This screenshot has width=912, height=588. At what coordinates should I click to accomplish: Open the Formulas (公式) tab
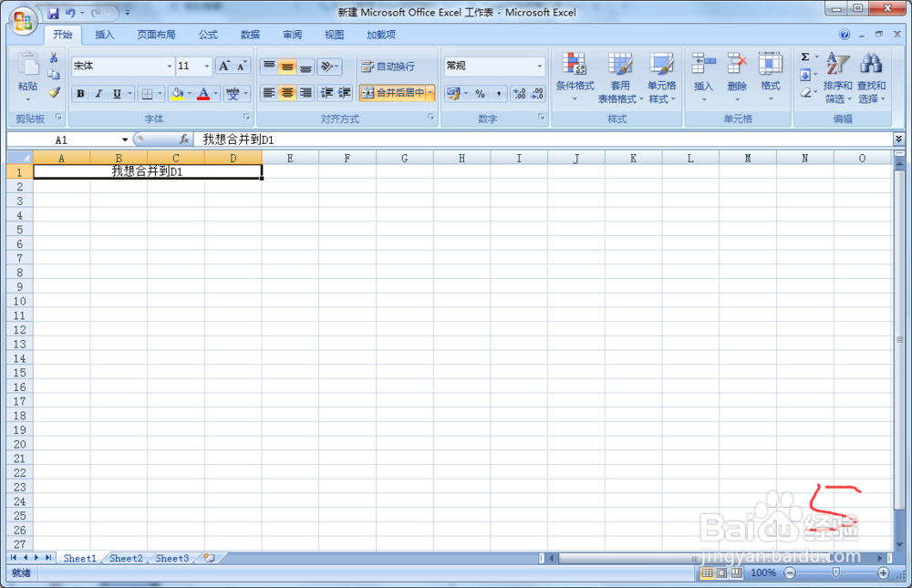pos(208,35)
